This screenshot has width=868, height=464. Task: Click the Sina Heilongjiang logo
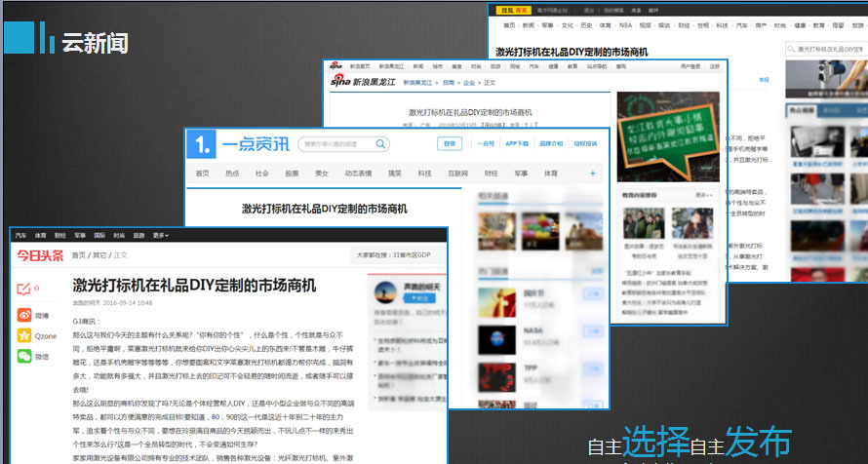[362, 82]
